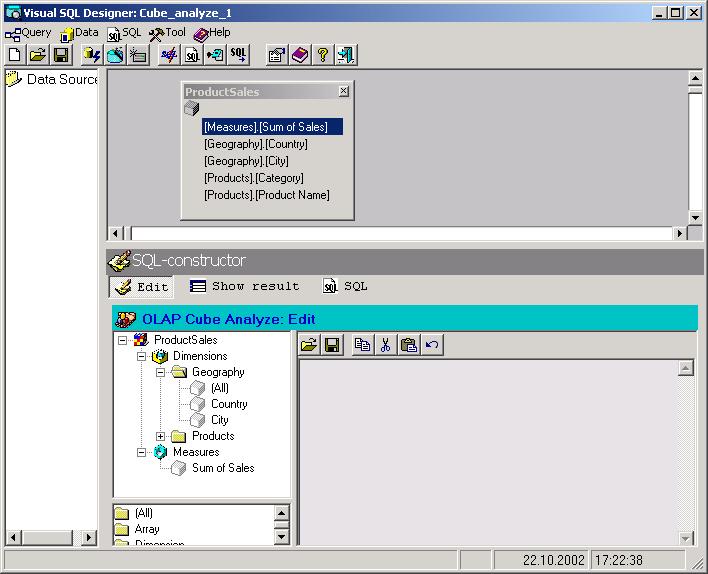The height and width of the screenshot is (574, 708).
Task: Click the yellow question mark toolbar icon
Action: 322,55
